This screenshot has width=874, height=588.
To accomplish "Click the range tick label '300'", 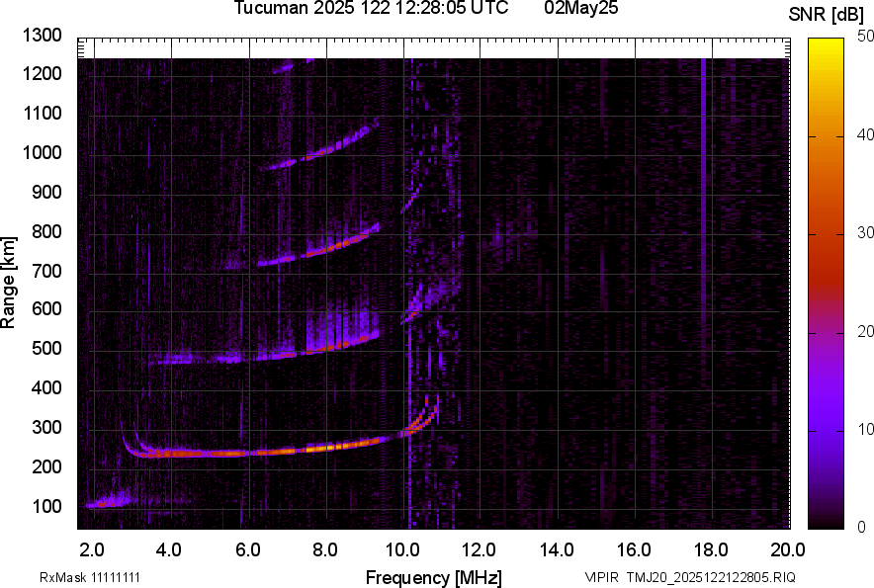I will (x=46, y=428).
